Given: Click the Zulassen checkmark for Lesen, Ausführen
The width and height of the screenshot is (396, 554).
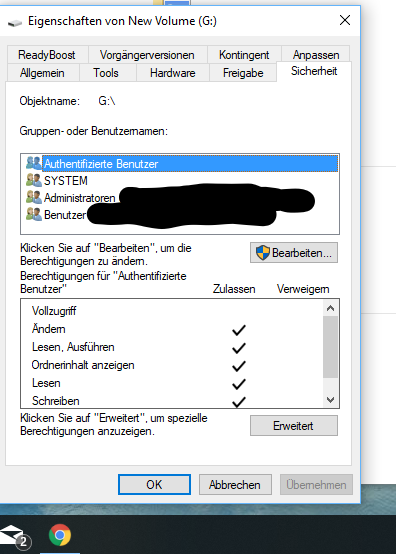Looking at the screenshot, I should tap(239, 348).
